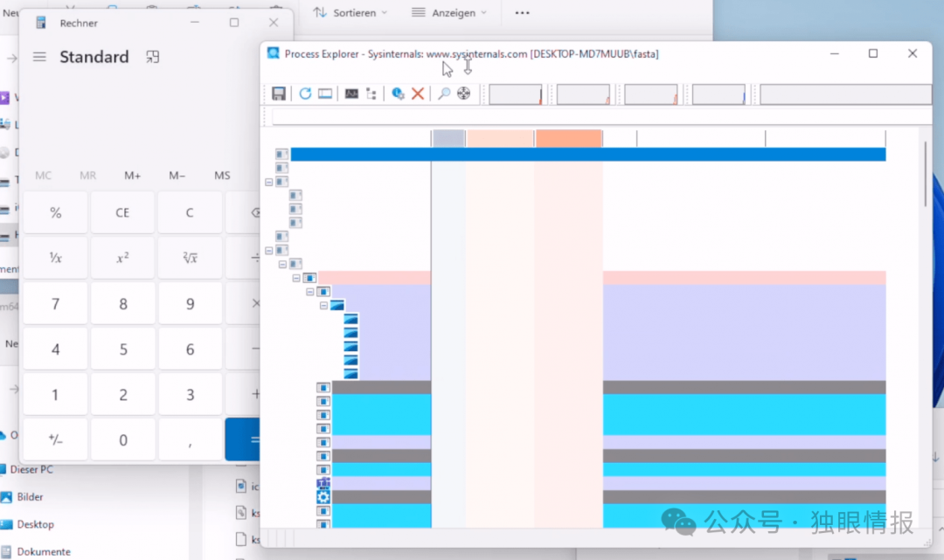Click the crosshair Find Window's Process icon
The width and height of the screenshot is (944, 560).
(463, 93)
